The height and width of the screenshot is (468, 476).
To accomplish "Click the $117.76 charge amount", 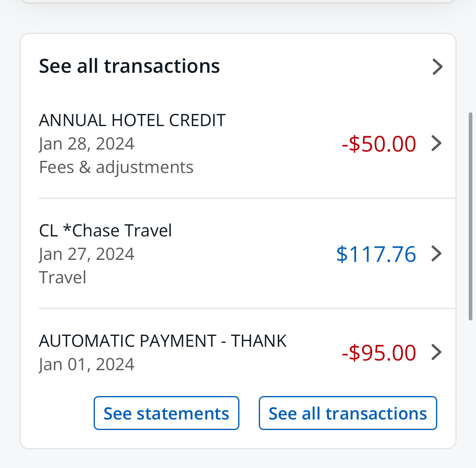I will coord(376,254).
